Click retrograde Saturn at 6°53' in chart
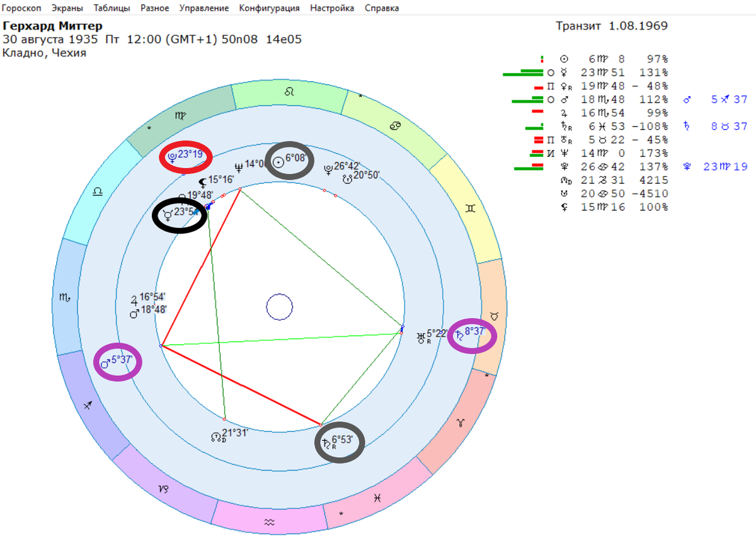 pyautogui.click(x=327, y=443)
